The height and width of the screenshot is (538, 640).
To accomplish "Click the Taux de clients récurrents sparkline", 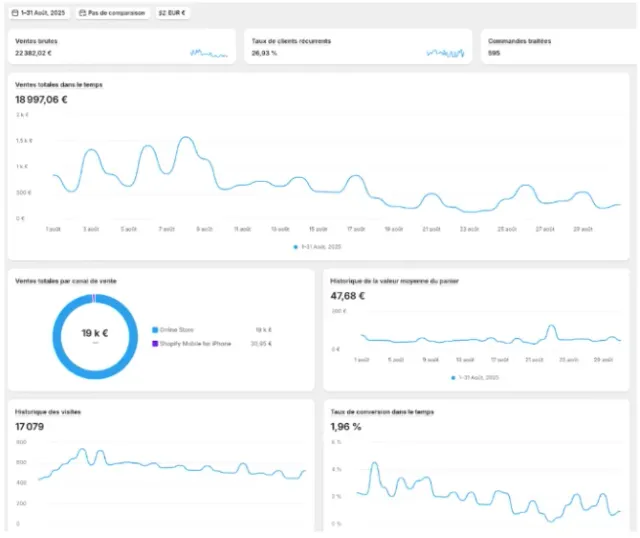I will [445, 53].
